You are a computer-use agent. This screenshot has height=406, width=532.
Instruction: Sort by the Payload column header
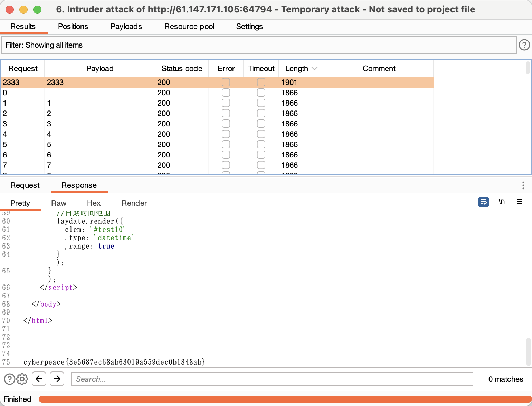click(x=100, y=68)
